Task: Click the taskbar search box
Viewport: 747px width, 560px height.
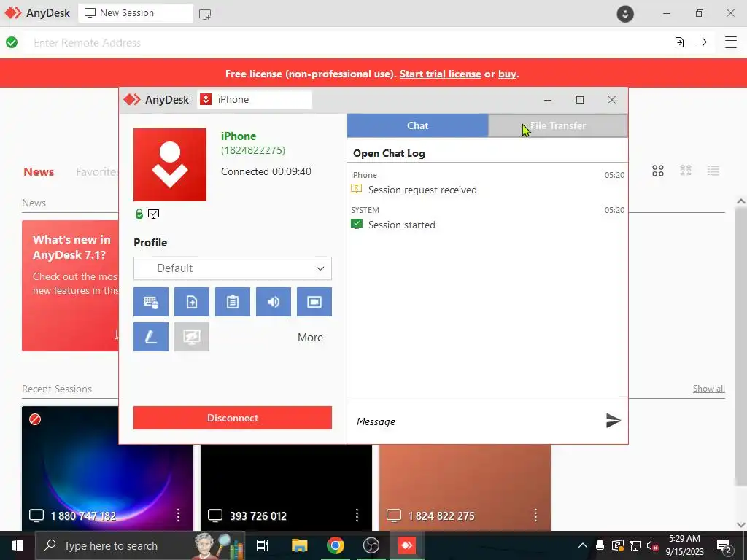Action: [x=140, y=545]
